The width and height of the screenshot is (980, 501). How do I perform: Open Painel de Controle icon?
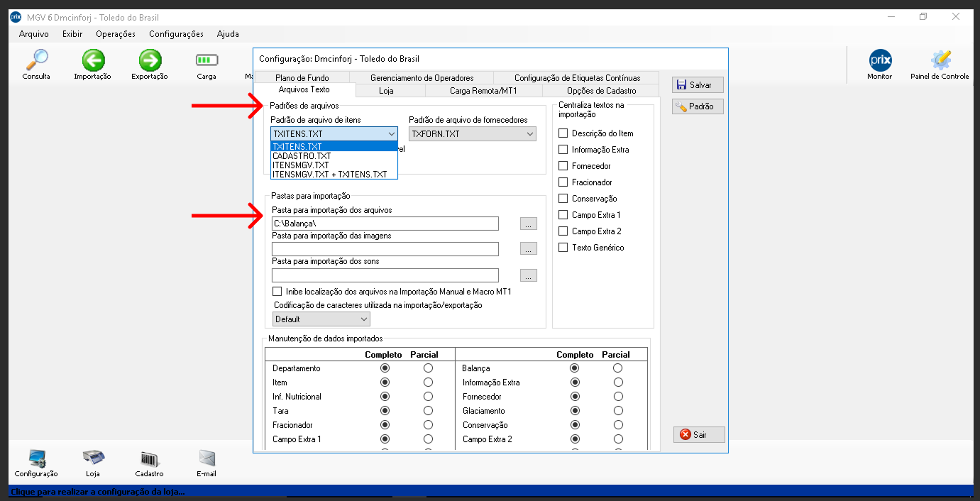point(940,61)
